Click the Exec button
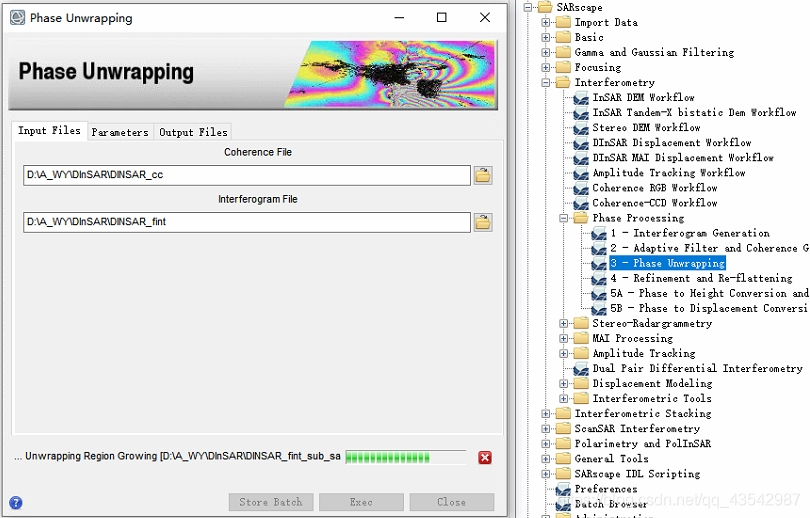This screenshot has height=518, width=810. point(361,502)
